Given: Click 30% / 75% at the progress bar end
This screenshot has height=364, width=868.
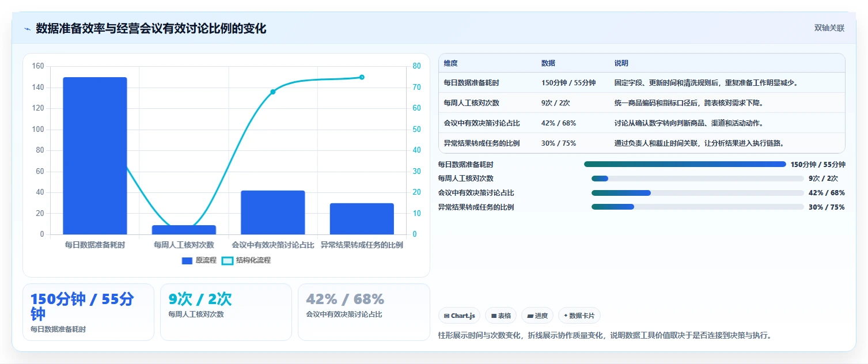Looking at the screenshot, I should point(827,207).
